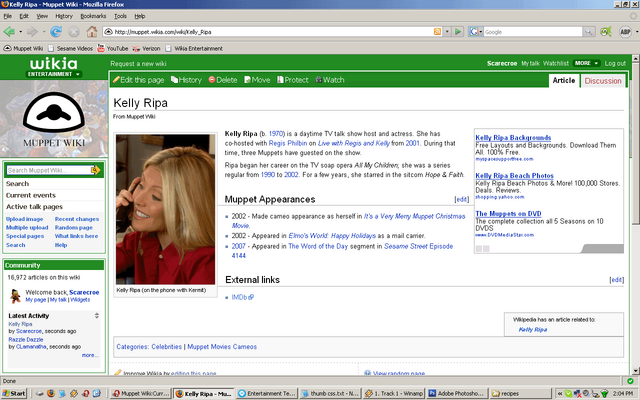The width and height of the screenshot is (640, 400).
Task: Switch to Winamp Track 1 taskbar item
Action: [x=394, y=393]
